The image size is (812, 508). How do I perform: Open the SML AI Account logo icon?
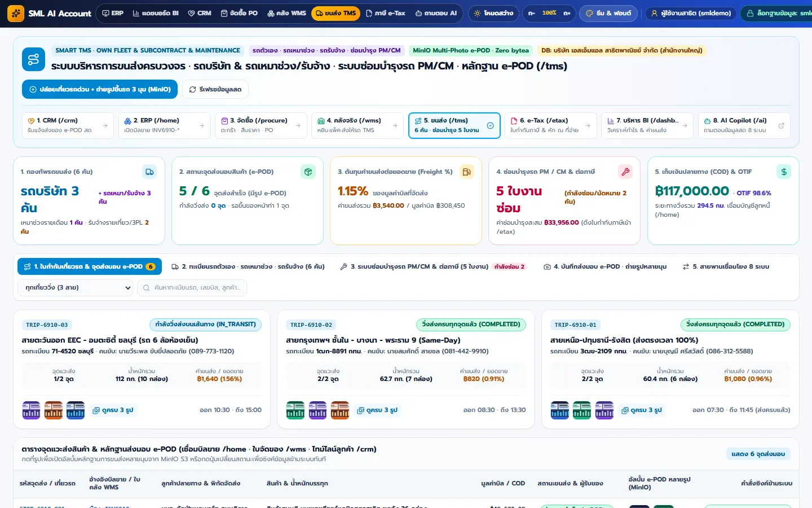click(x=16, y=13)
